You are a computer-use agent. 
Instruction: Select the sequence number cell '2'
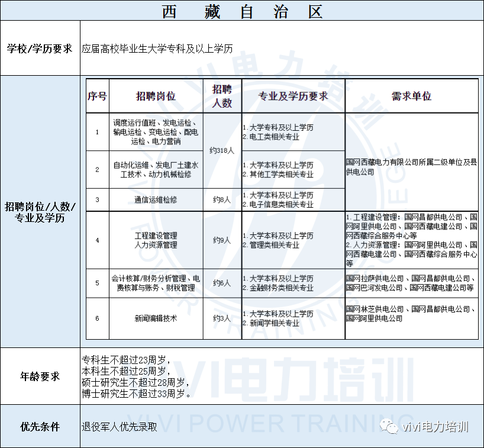coord(97,169)
